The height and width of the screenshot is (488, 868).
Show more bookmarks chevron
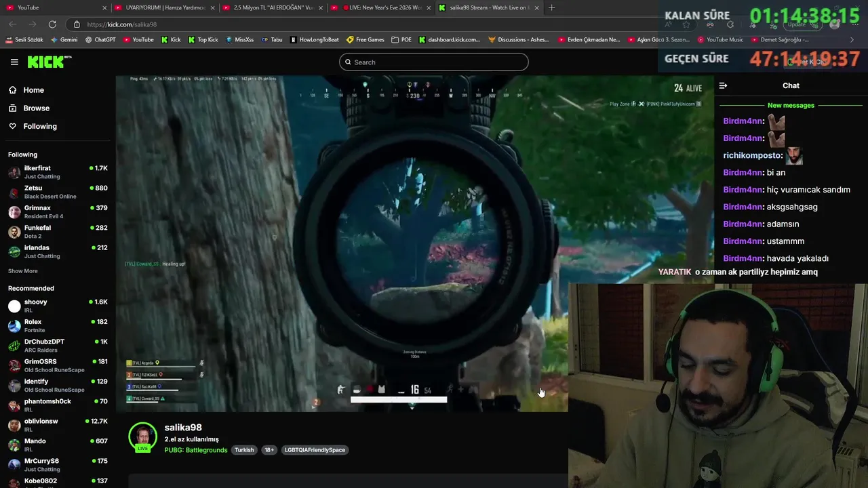point(852,40)
